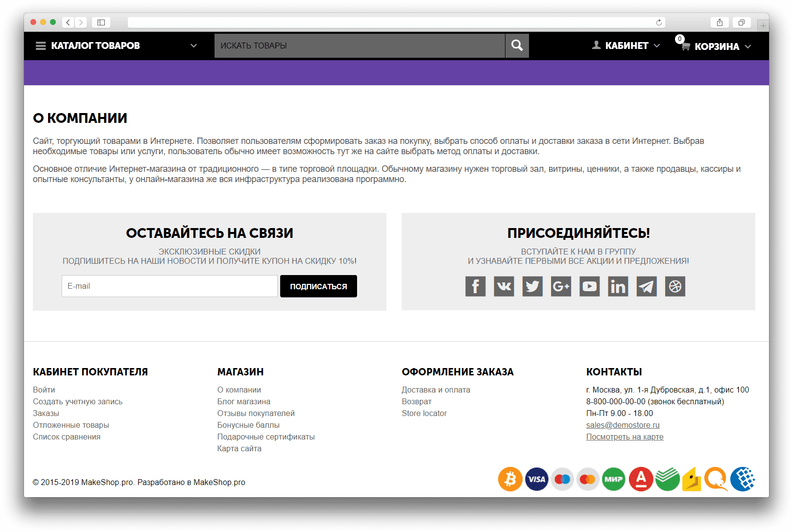Show all tabs overview button
Viewport: 793px width, 532px height.
pos(742,23)
